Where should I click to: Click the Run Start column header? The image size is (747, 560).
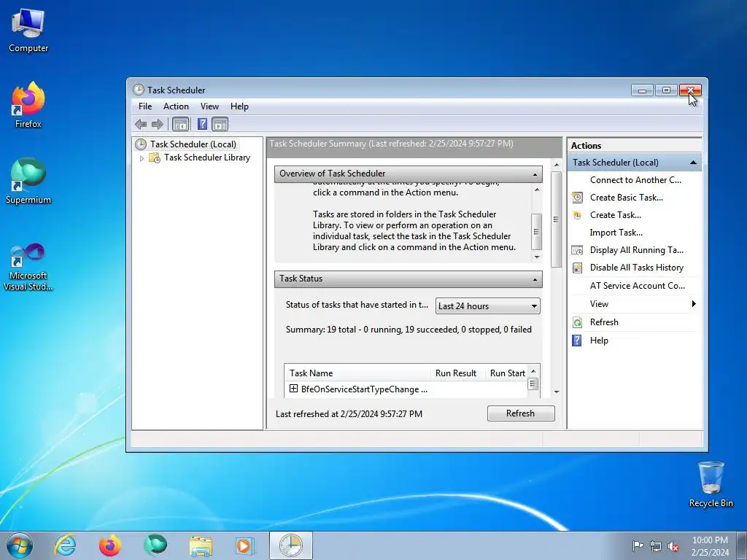[506, 373]
